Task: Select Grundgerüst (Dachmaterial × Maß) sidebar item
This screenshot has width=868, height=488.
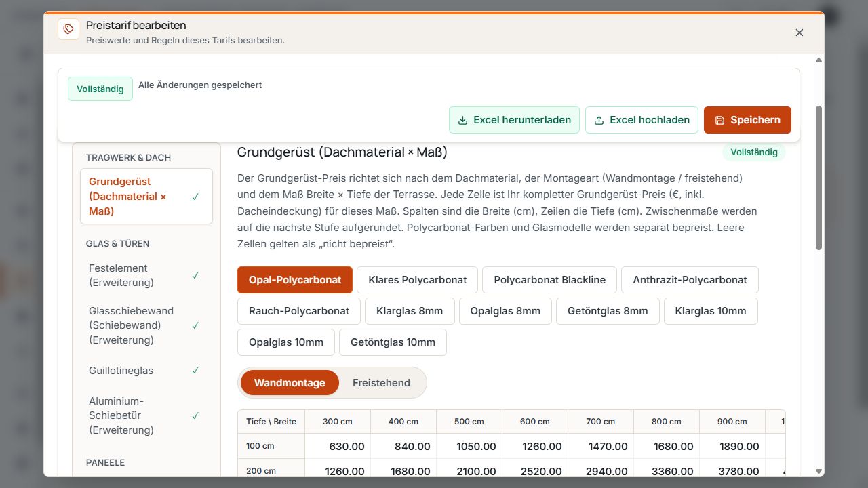Action: tap(146, 197)
